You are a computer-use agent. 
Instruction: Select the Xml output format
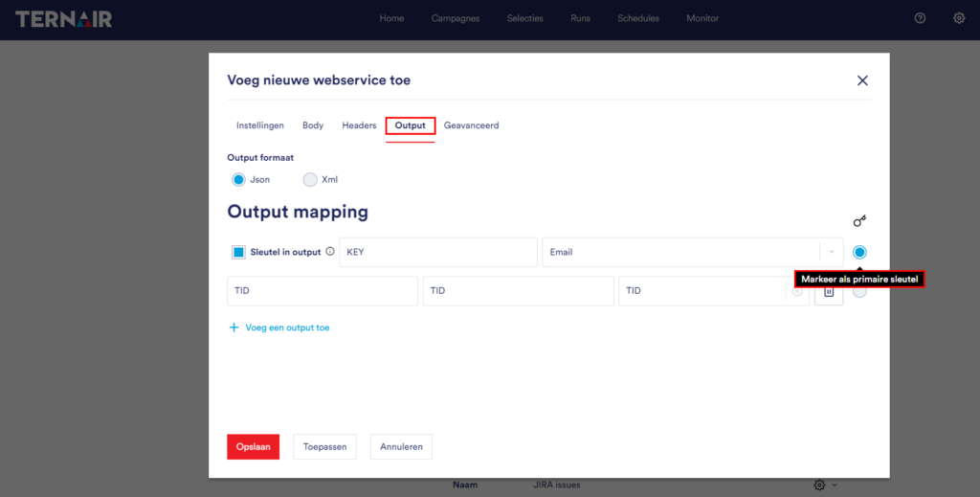click(x=310, y=179)
